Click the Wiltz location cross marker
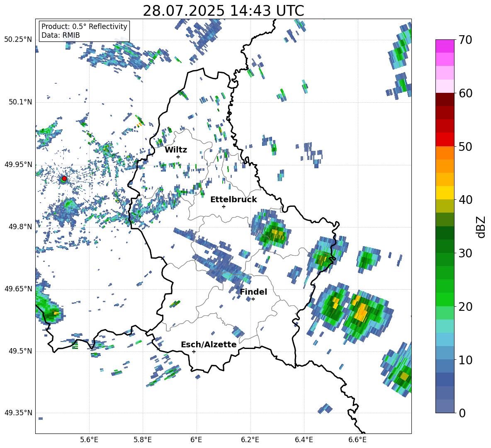This screenshot has height=448, width=491. coord(178,157)
